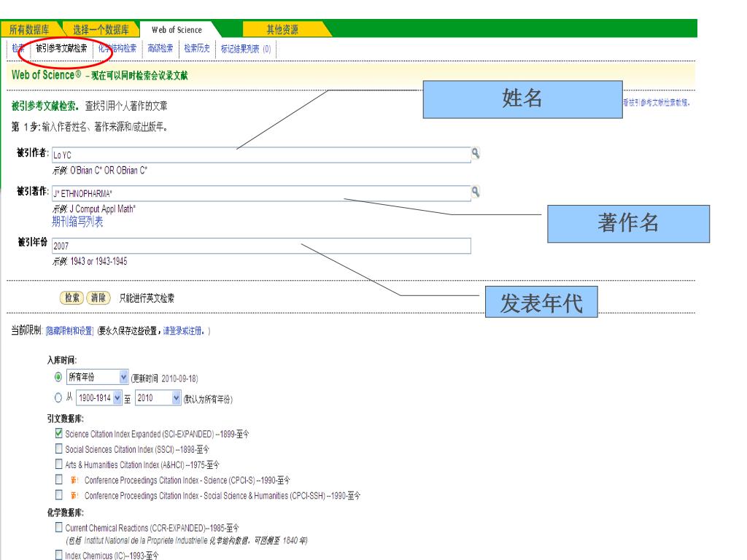Click the "引文数据库:" section heading
The width and height of the screenshot is (747, 560).
point(65,419)
